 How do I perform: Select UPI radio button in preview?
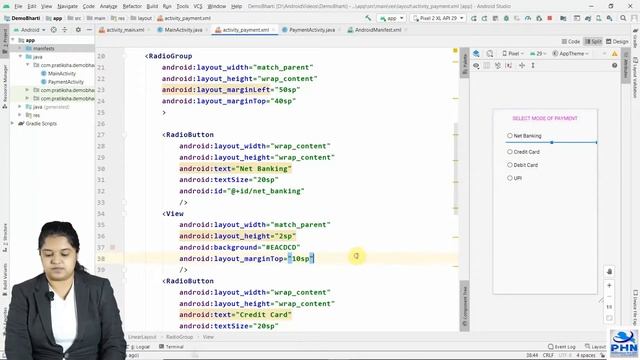(510, 178)
